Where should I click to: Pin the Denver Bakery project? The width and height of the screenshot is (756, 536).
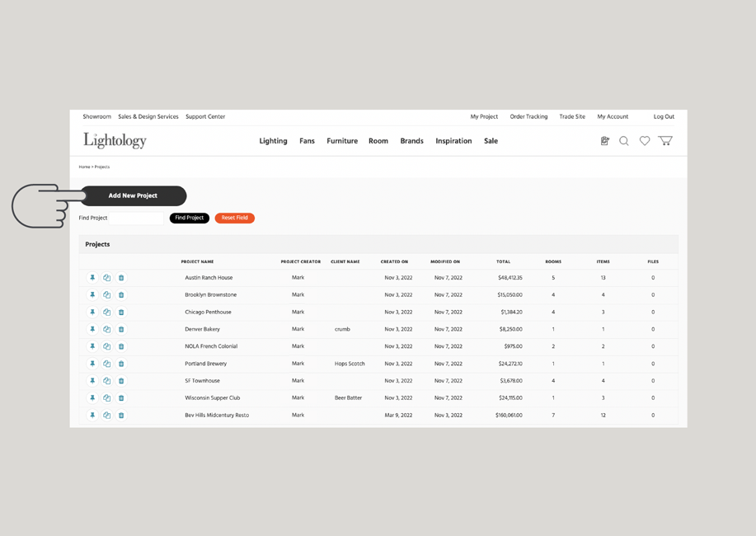coord(92,329)
